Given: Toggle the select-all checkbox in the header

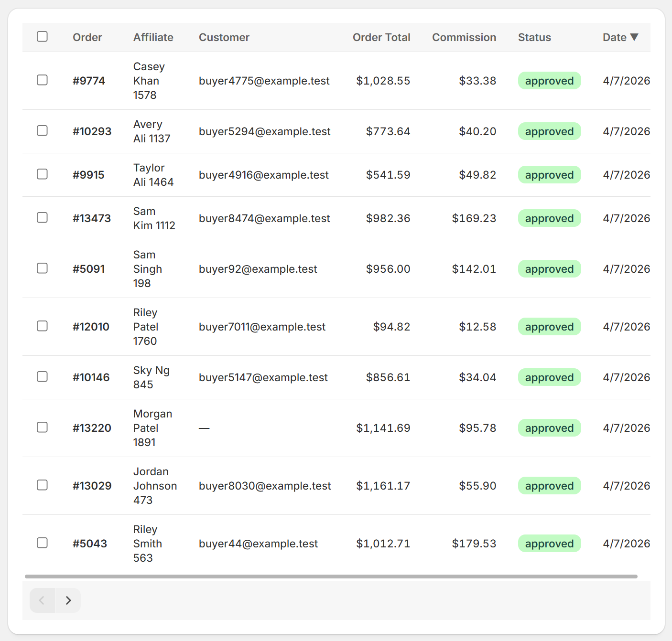Looking at the screenshot, I should pos(43,37).
